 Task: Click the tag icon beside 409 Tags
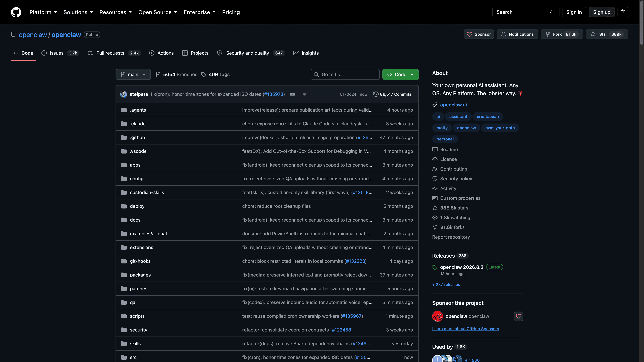pos(203,74)
